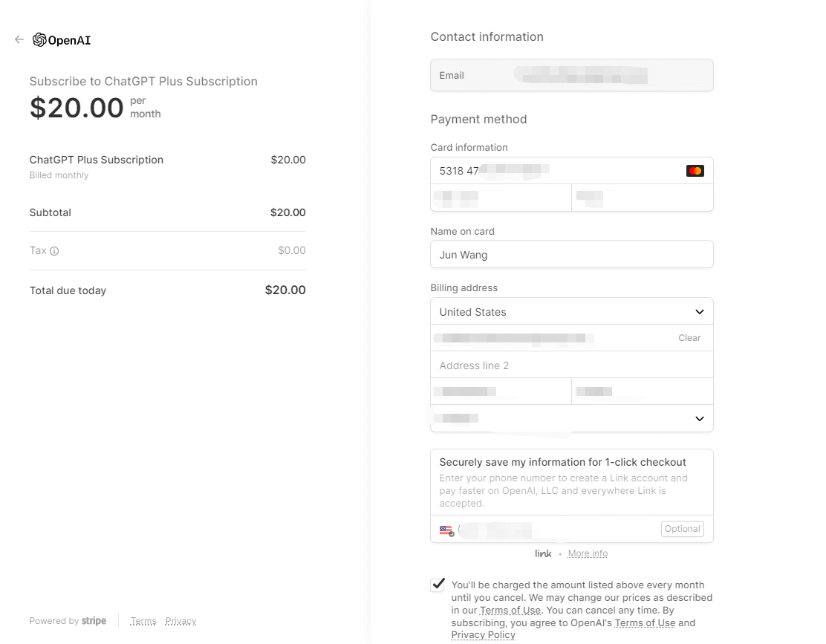The width and height of the screenshot is (826, 644).
Task: Open the United States country dropdown
Action: pos(571,312)
